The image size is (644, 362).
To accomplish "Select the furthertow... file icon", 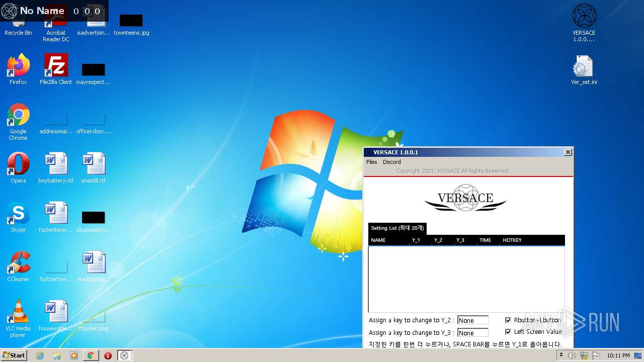I will [x=56, y=272].
